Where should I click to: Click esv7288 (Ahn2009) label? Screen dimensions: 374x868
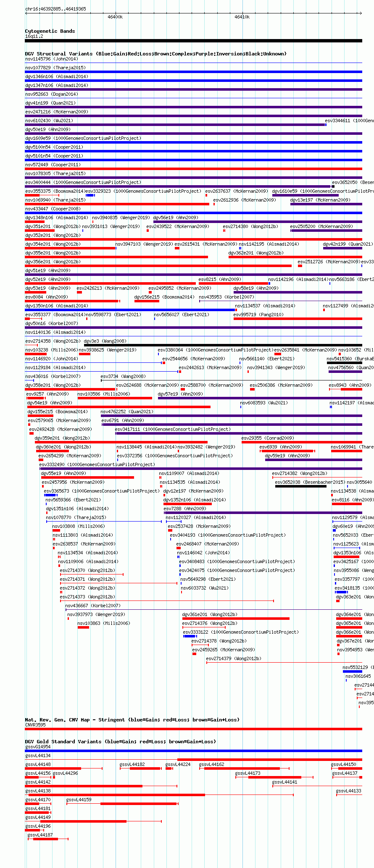pyautogui.click(x=185, y=509)
